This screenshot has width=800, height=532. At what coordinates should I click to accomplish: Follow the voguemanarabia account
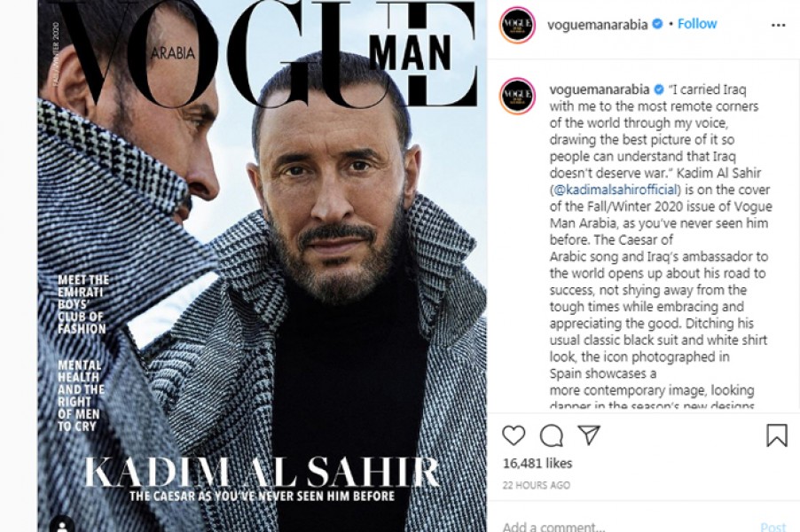tap(697, 23)
